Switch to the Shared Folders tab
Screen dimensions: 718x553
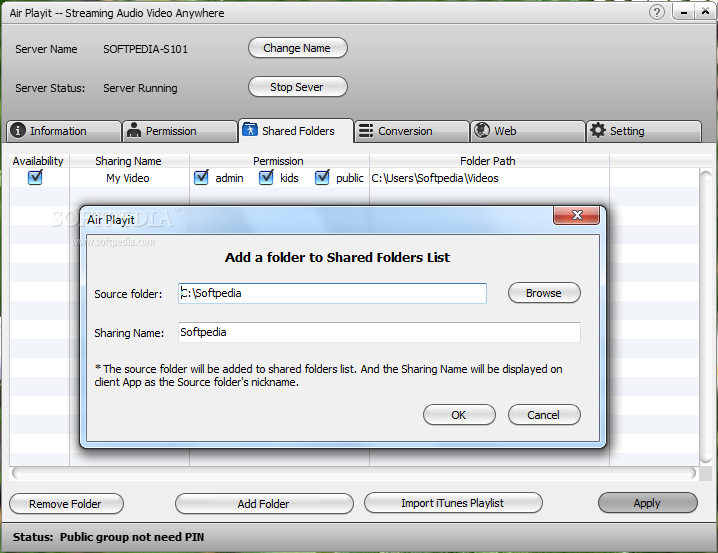click(x=296, y=131)
